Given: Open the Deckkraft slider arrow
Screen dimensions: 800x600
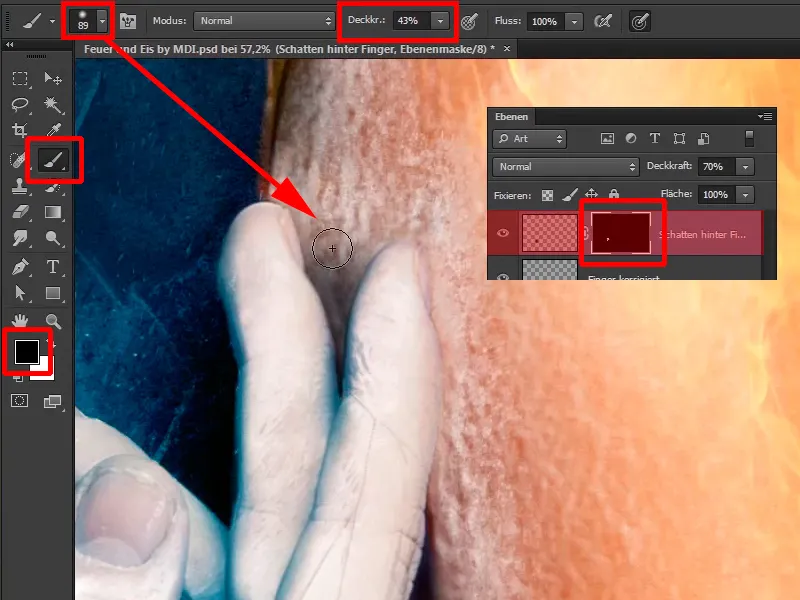Looking at the screenshot, I should 745,167.
